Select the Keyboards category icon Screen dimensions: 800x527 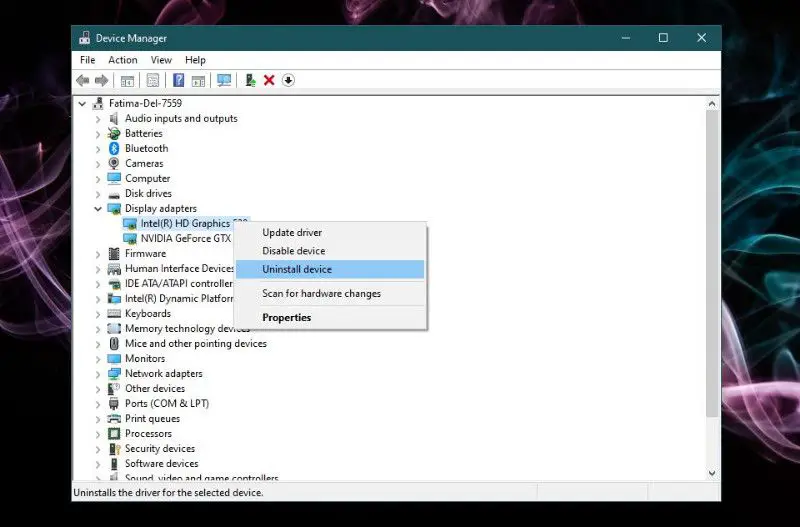114,314
